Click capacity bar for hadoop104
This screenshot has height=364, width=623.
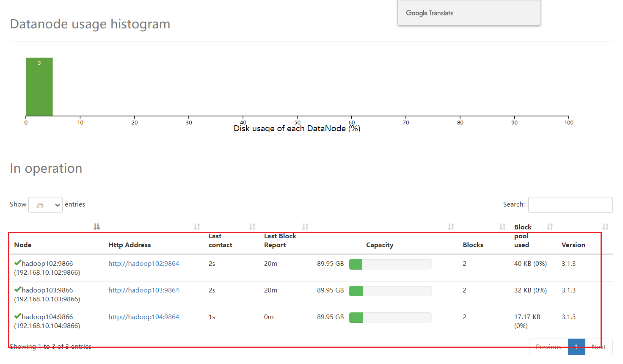[x=390, y=317]
